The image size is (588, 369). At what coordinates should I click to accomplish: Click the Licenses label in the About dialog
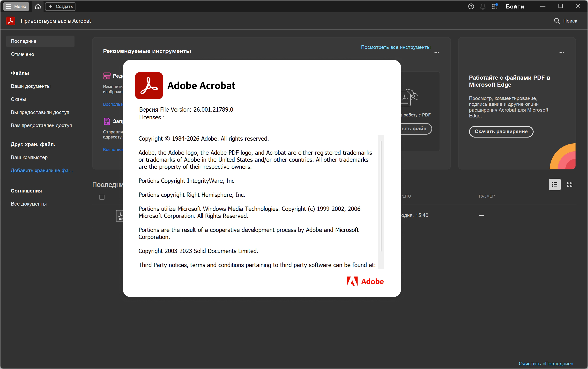click(x=152, y=117)
